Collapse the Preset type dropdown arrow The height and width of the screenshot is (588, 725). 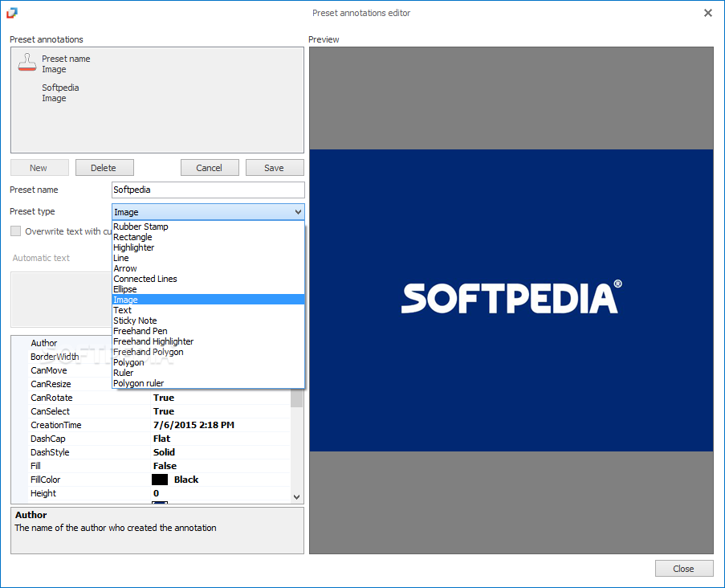click(298, 212)
